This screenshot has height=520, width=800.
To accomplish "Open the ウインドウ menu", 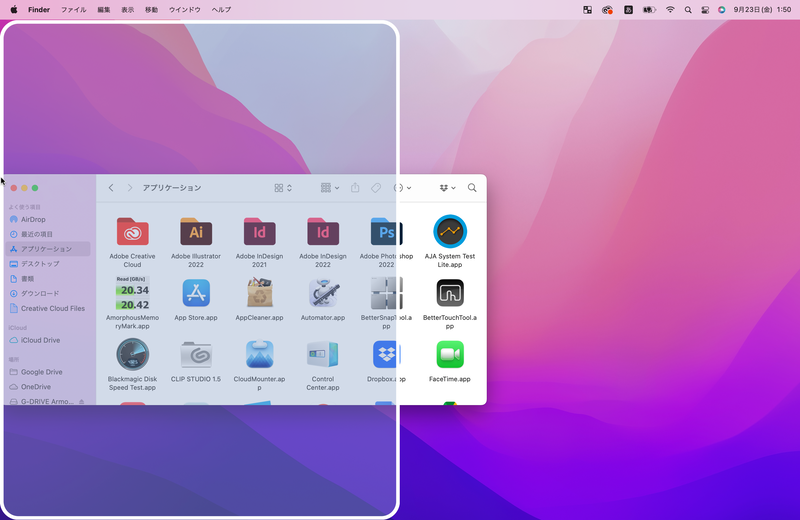I will click(x=185, y=9).
